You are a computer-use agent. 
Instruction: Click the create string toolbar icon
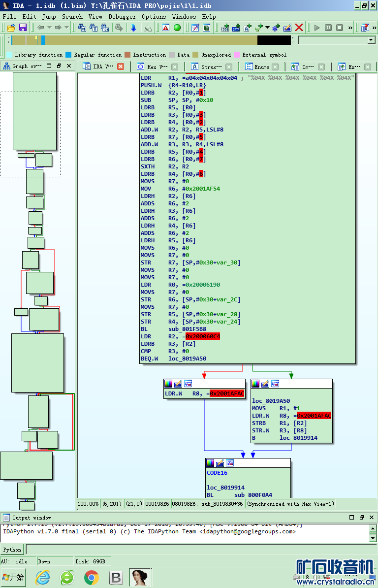[x=247, y=28]
